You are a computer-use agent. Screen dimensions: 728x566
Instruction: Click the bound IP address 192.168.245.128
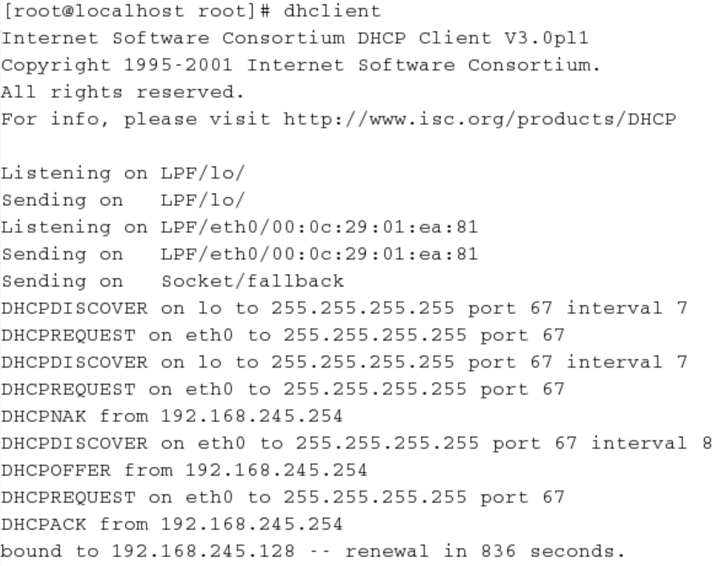coord(203,551)
